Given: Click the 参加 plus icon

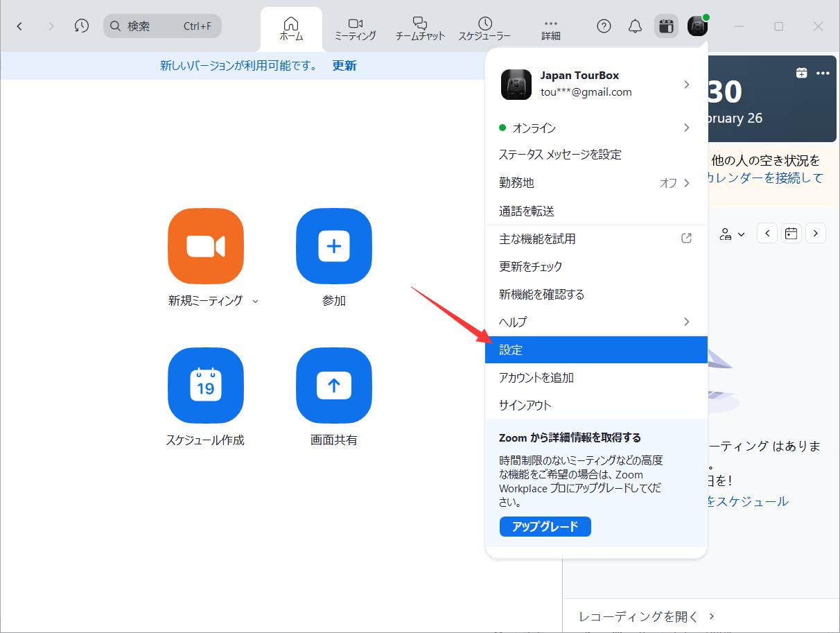Looking at the screenshot, I should click(x=334, y=246).
